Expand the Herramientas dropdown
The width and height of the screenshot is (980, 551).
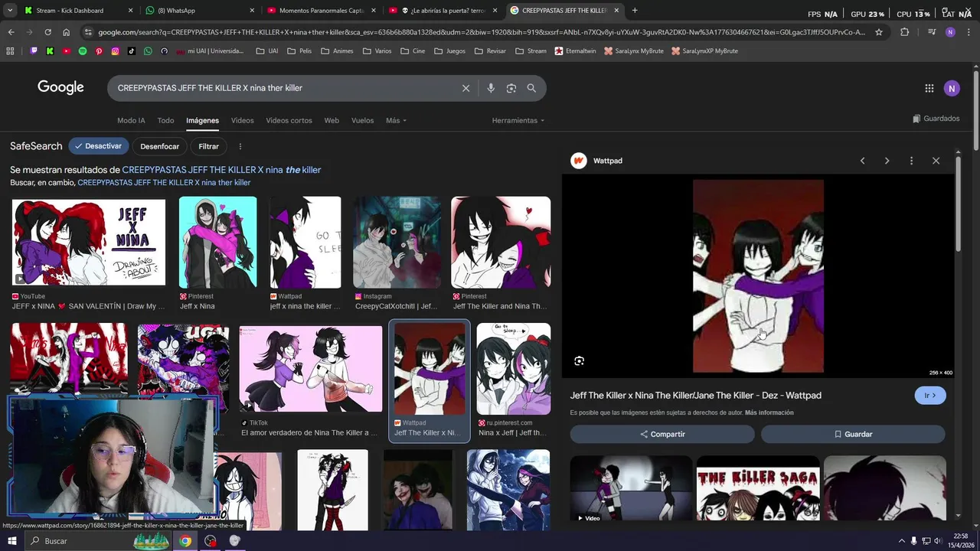pos(518,120)
